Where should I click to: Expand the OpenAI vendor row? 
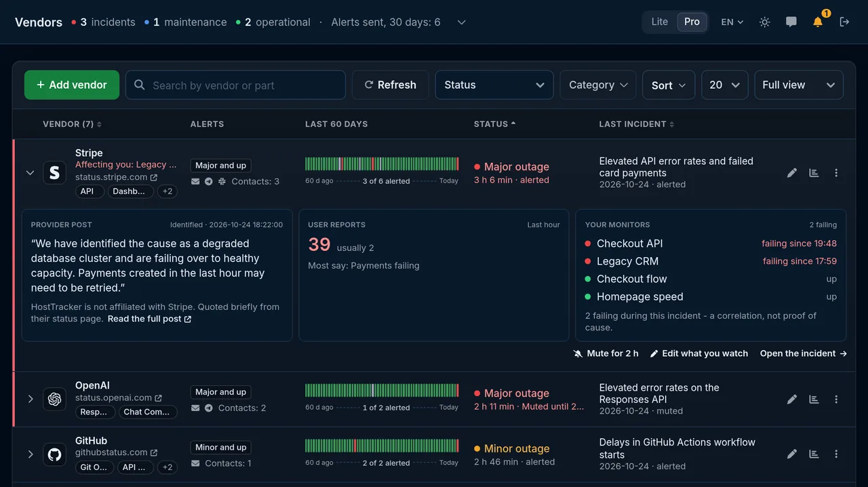pos(30,399)
